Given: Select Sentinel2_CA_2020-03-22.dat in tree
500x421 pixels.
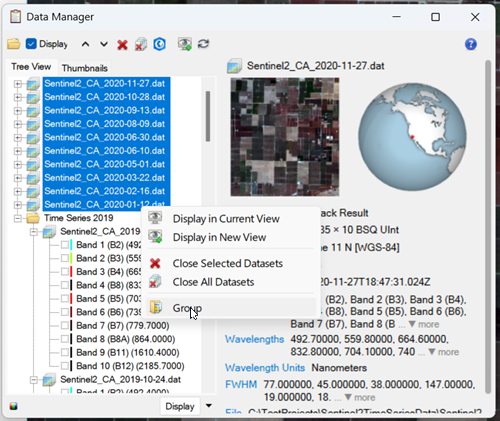Looking at the screenshot, I should [x=105, y=178].
